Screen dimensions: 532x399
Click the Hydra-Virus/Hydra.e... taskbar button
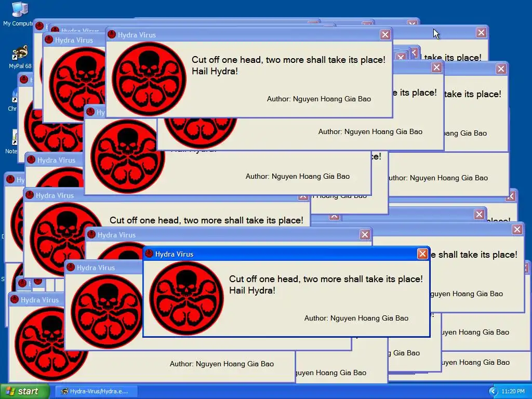coord(96,391)
